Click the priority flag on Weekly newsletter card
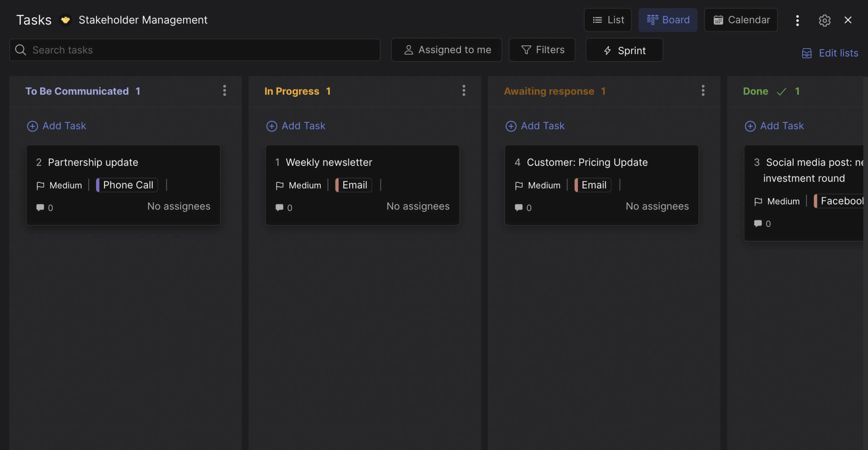The image size is (868, 450). [x=280, y=185]
